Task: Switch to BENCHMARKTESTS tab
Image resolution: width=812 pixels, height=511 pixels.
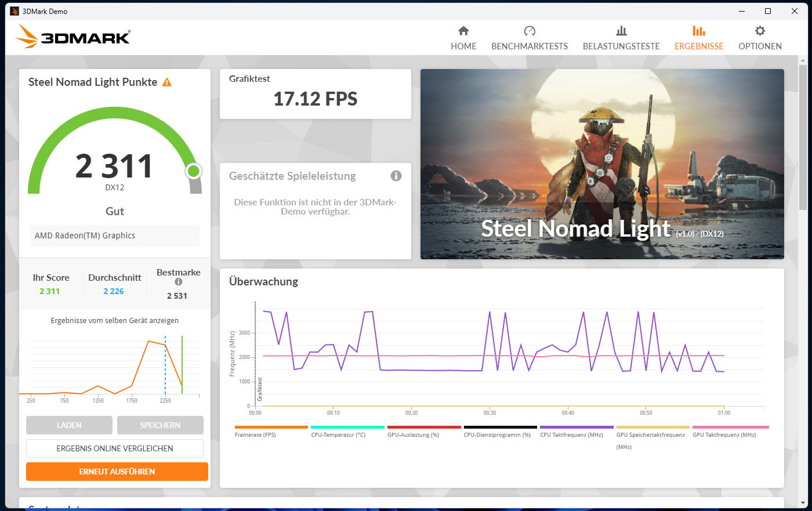Action: click(x=530, y=38)
